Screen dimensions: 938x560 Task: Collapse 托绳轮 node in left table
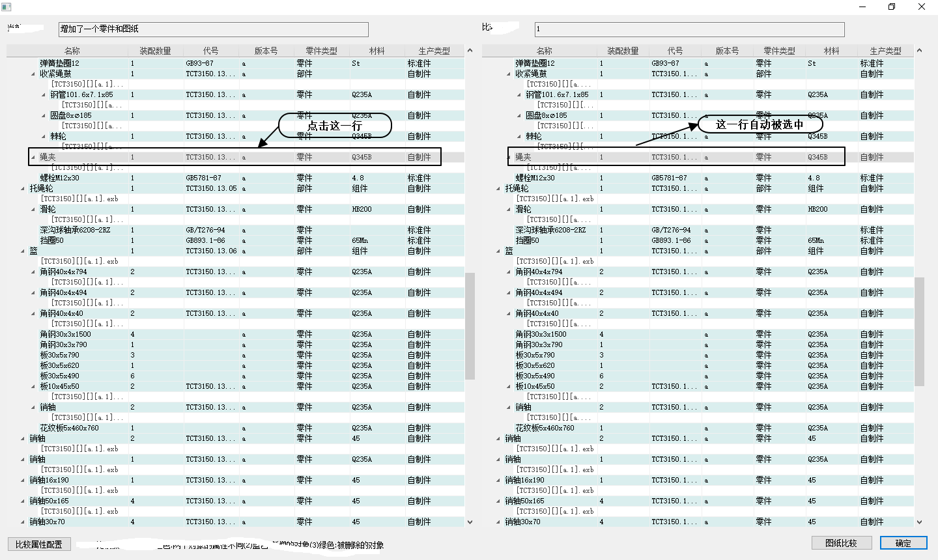(23, 189)
